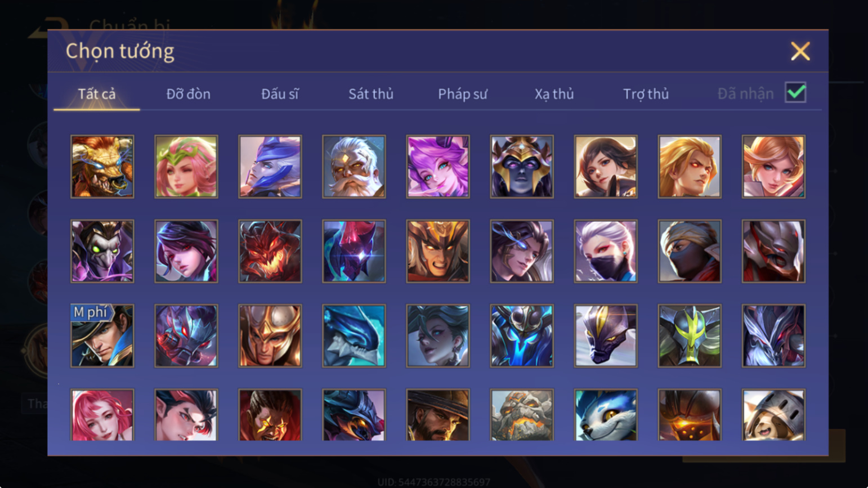Choose the pink-haired girl in bottom row
868x488 pixels.
tap(102, 415)
